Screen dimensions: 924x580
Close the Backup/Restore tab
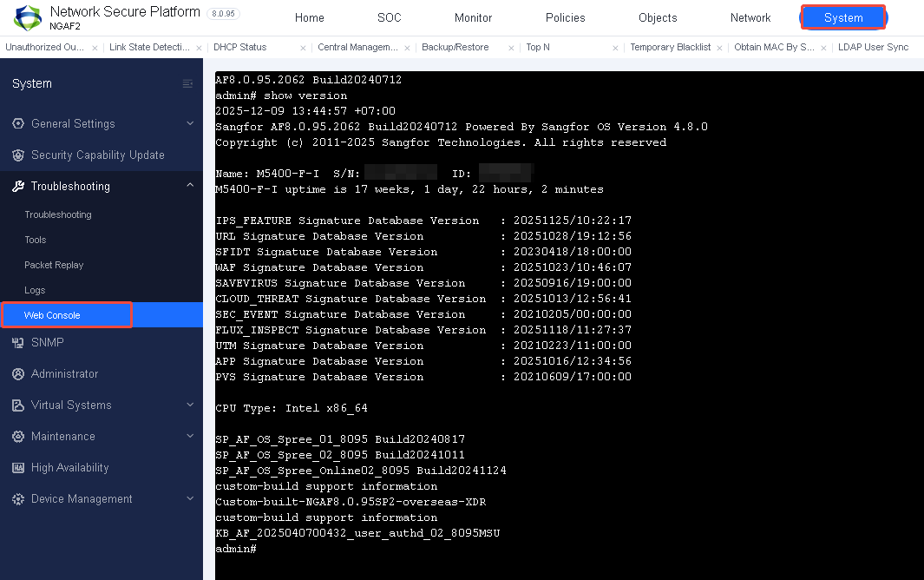click(x=511, y=48)
